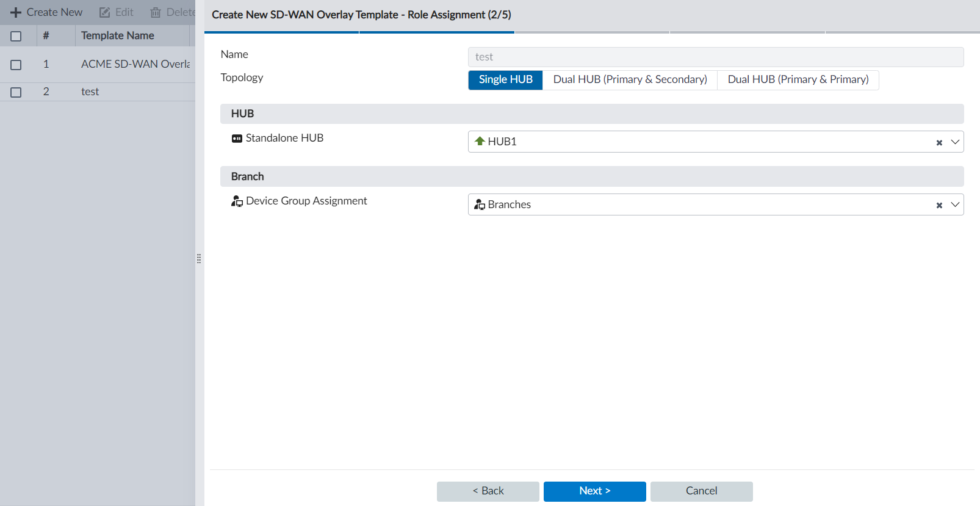
Task: Select Dual HUB (Primary & Primary) topology
Action: point(798,80)
